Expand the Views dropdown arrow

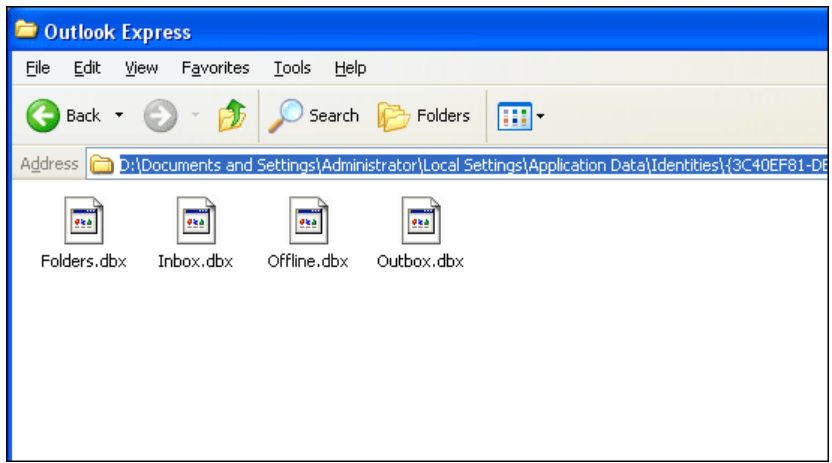click(540, 116)
